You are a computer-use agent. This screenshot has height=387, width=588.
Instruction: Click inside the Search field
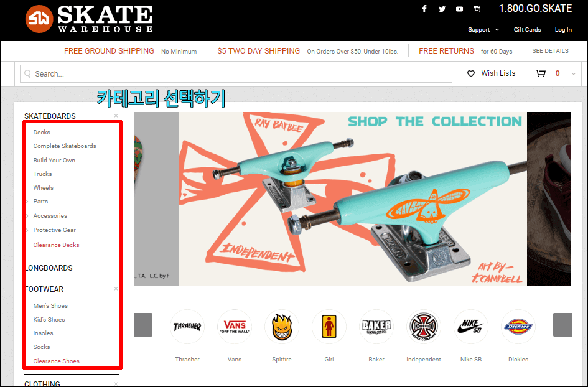(236, 74)
